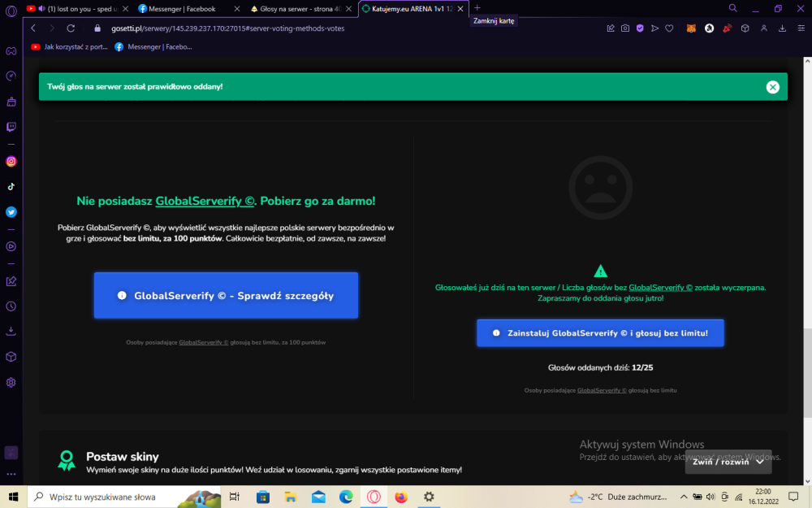Go back to previous page
The image size is (812, 508).
click(33, 28)
